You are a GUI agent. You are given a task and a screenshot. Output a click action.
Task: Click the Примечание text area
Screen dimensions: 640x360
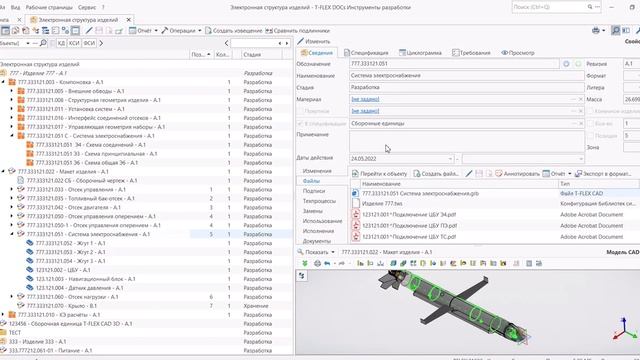(x=467, y=142)
